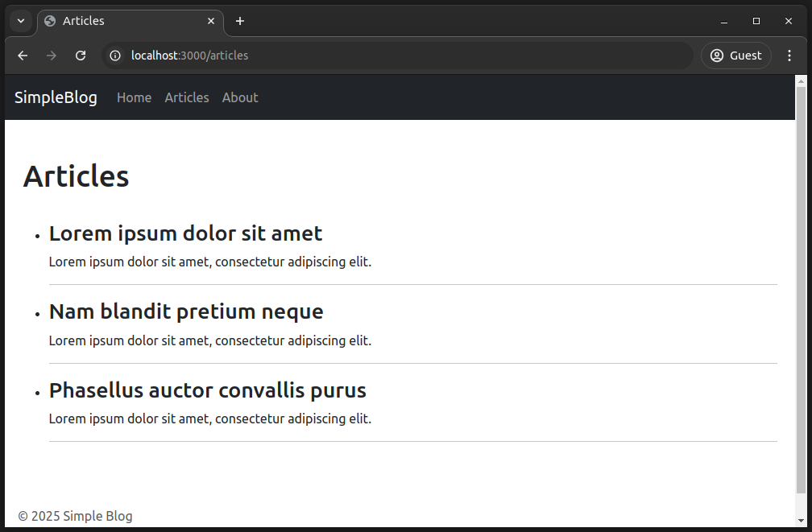The height and width of the screenshot is (532, 812).
Task: Open the article Lorem ipsum dolor sit amet
Action: click(x=185, y=233)
